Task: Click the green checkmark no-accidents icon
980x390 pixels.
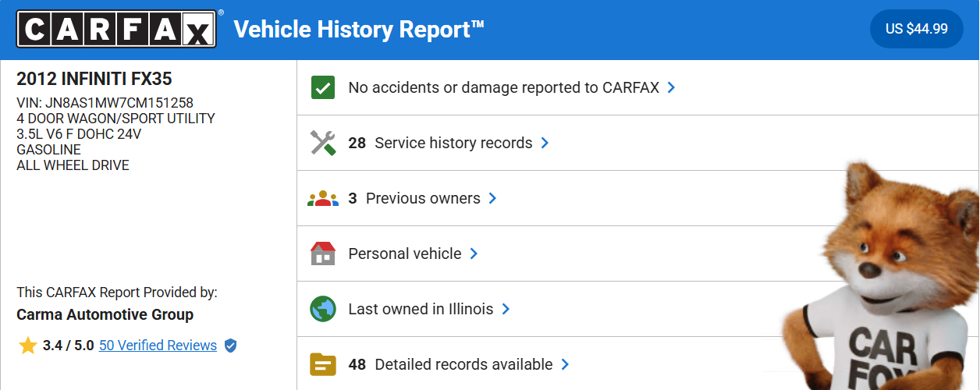Action: [x=322, y=87]
